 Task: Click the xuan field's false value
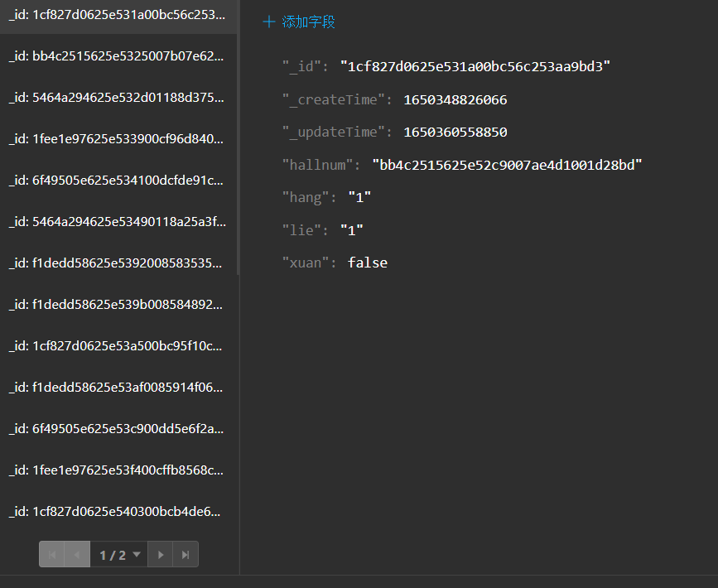click(x=368, y=263)
